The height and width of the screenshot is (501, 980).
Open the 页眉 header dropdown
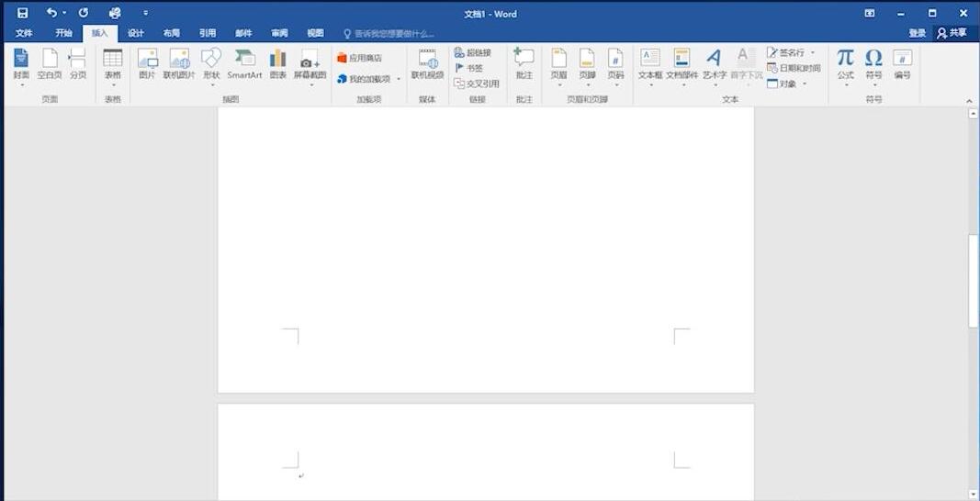click(x=558, y=67)
